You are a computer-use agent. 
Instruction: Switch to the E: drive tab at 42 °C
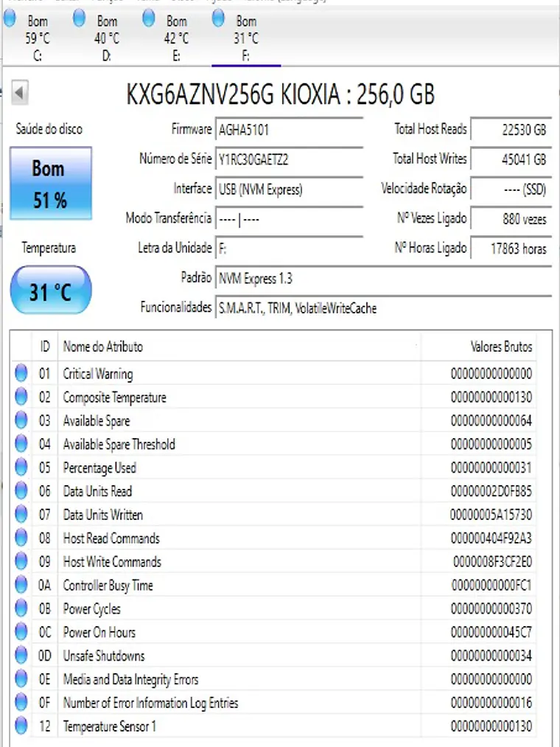[176, 38]
